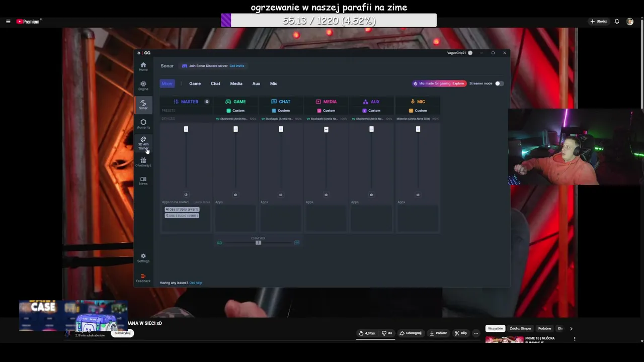This screenshot has height=362, width=644.
Task: Click Get help link
Action: click(196, 283)
